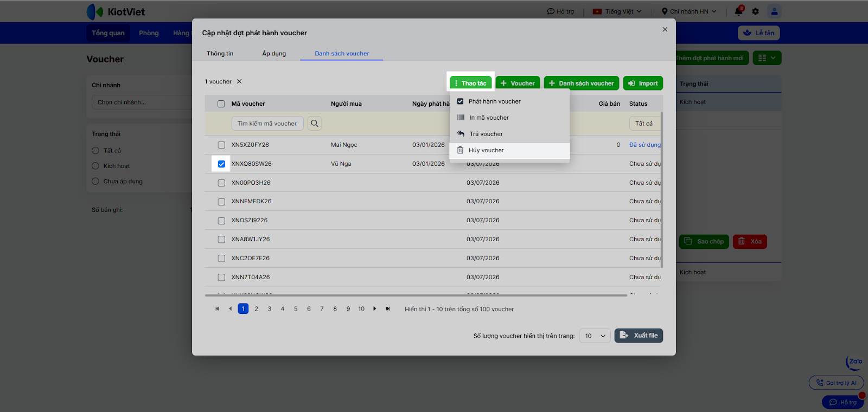Screen dimensions: 868x412
Task: Open the Zalo chat icon
Action: [855, 362]
